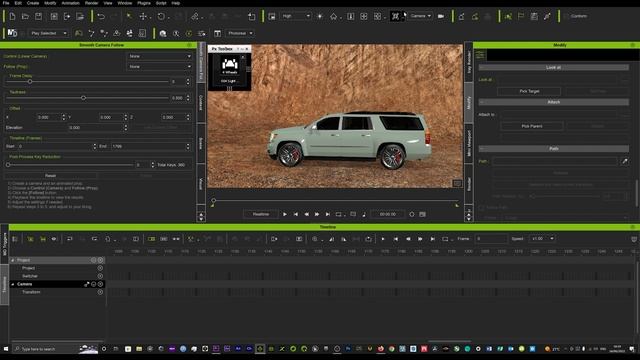Viewport: 640px width, 360px height.
Task: Click the link icon on the Camera track
Action: pyautogui.click(x=87, y=284)
